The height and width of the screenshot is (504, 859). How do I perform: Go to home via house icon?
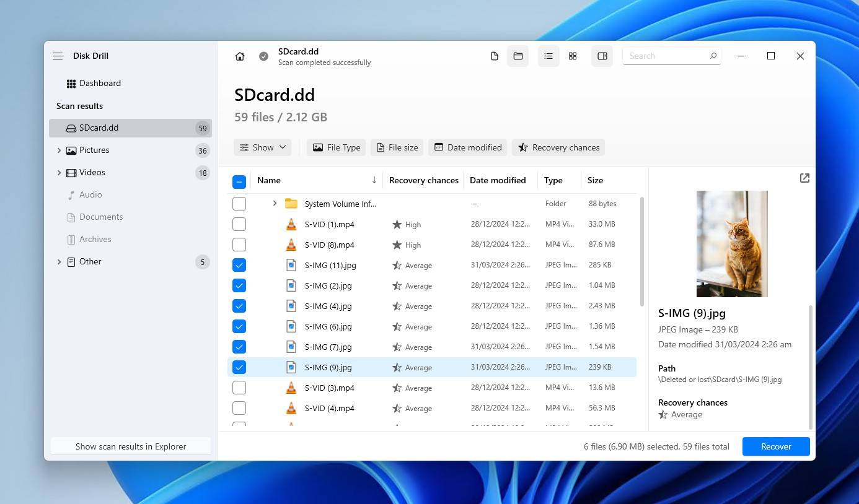(x=240, y=56)
